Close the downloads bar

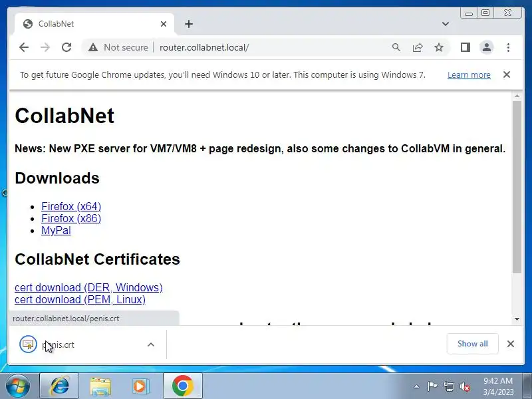pos(510,344)
